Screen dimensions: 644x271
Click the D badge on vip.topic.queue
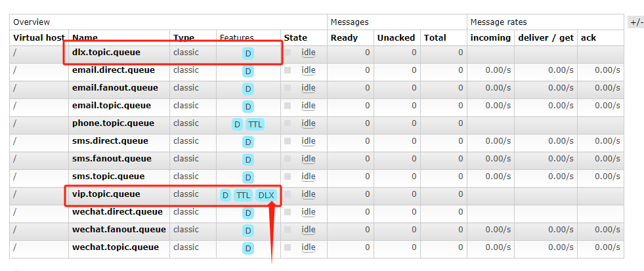click(x=225, y=196)
